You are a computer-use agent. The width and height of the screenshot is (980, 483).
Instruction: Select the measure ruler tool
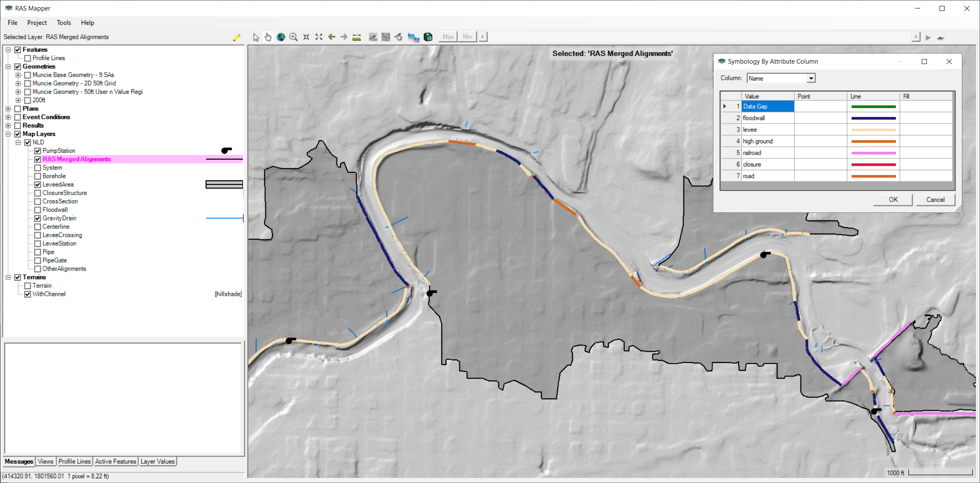click(x=356, y=38)
